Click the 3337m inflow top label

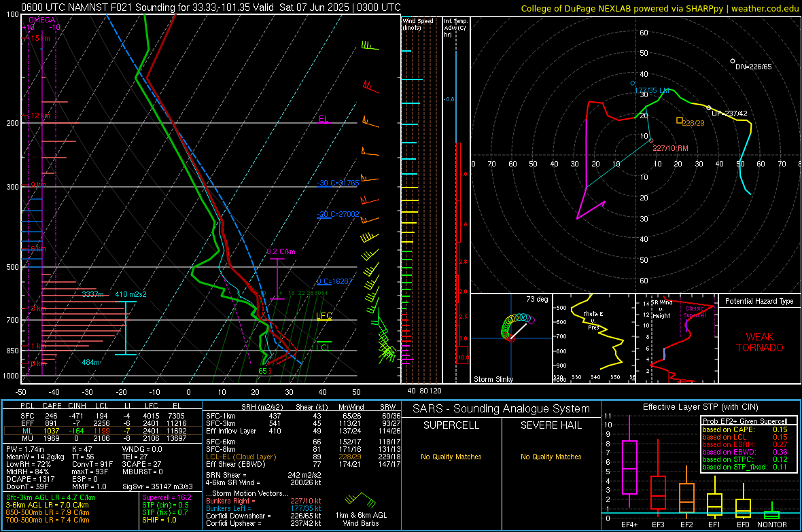[x=92, y=294]
